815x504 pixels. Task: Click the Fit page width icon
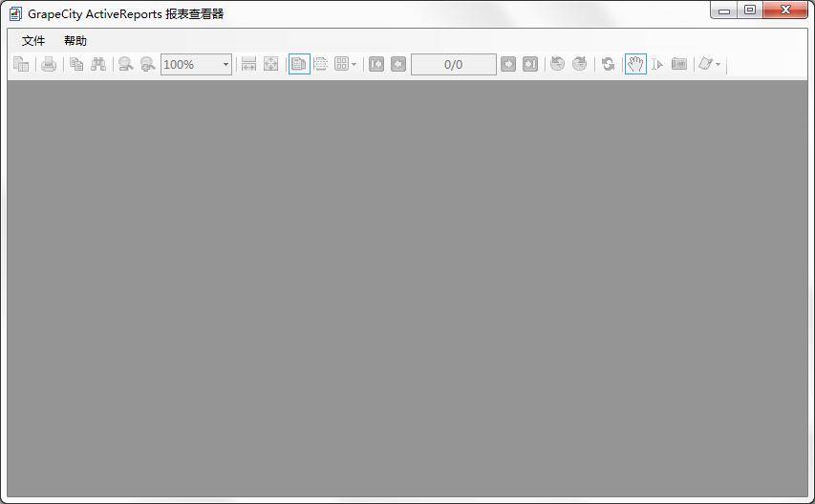coord(248,64)
